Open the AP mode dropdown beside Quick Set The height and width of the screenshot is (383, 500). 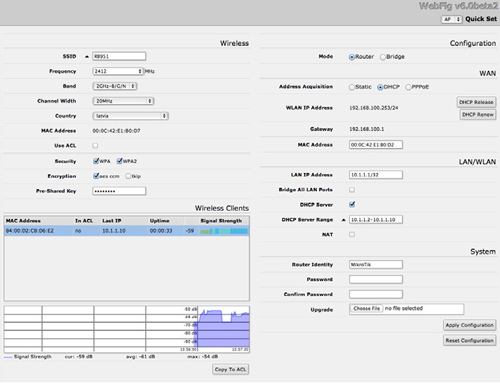pyautogui.click(x=452, y=19)
